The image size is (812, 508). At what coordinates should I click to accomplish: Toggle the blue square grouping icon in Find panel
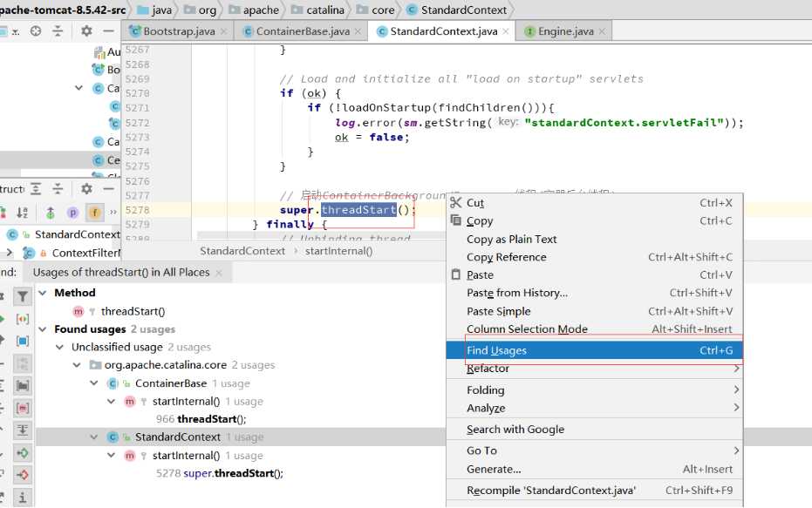pyautogui.click(x=23, y=341)
